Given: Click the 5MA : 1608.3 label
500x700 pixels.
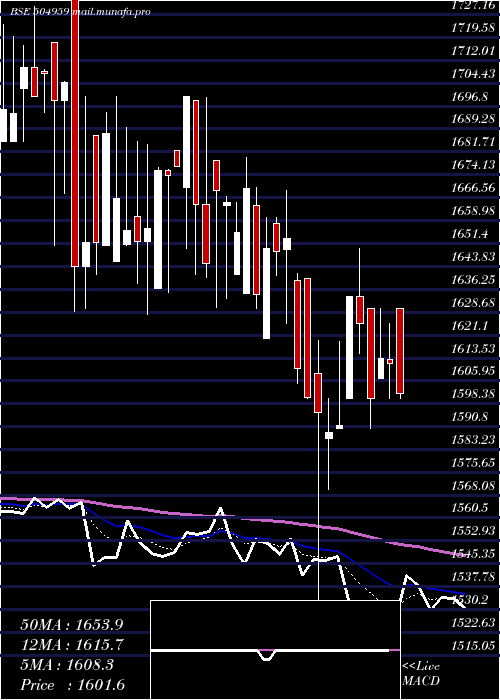Looking at the screenshot, I should coord(66,665).
